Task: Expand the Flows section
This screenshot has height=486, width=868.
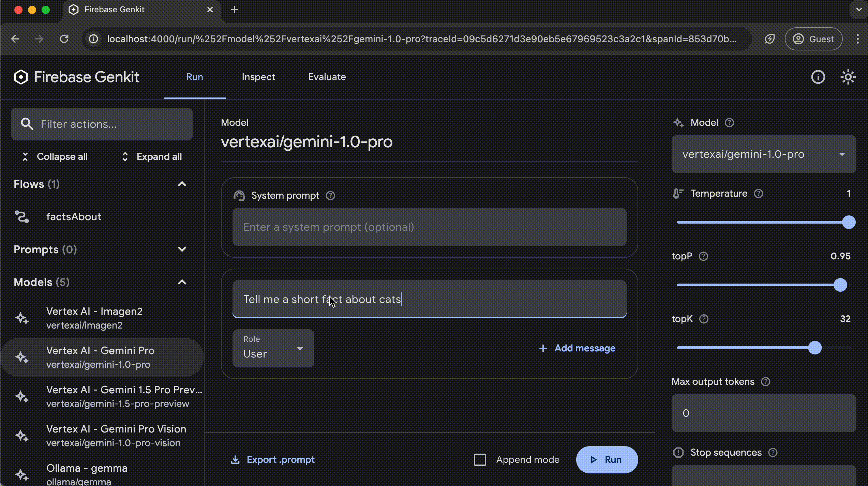Action: pyautogui.click(x=183, y=184)
